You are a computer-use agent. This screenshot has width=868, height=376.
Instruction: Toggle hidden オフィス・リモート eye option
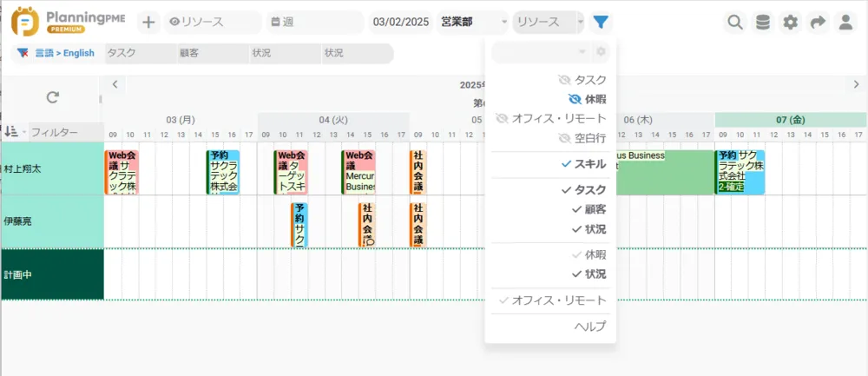click(551, 118)
